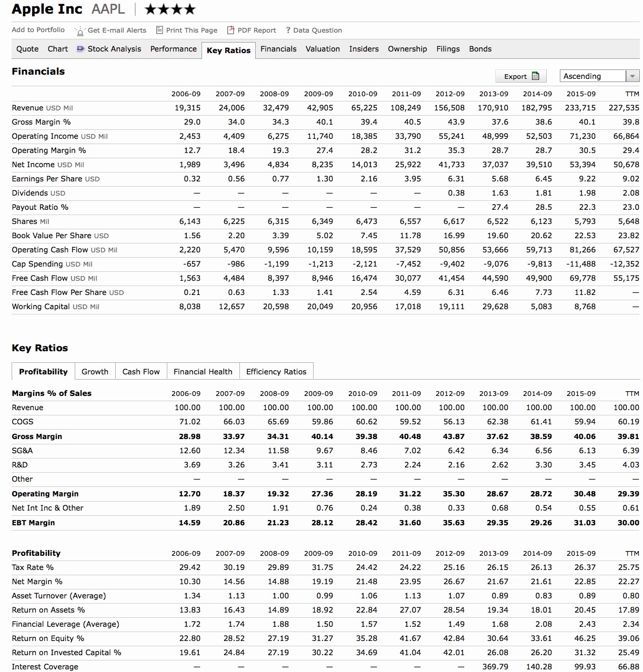The height and width of the screenshot is (672, 643).
Task: Click the Book Value Per Share label
Action: click(x=61, y=236)
